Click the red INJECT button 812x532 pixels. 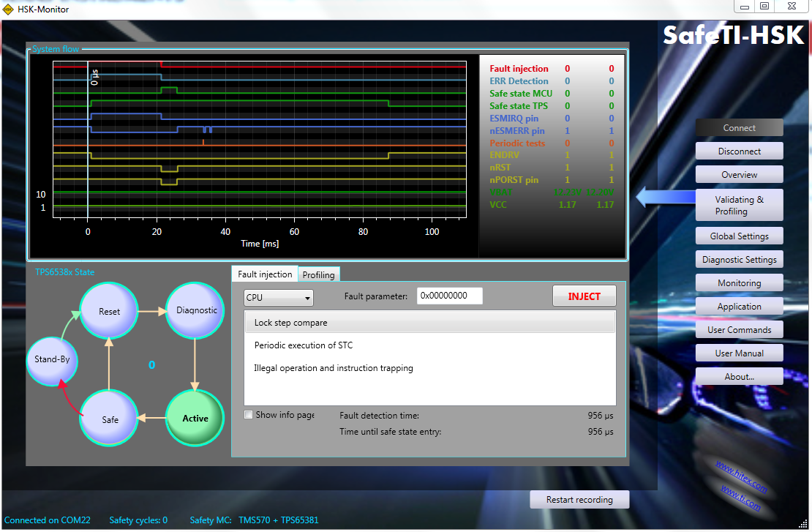(584, 296)
